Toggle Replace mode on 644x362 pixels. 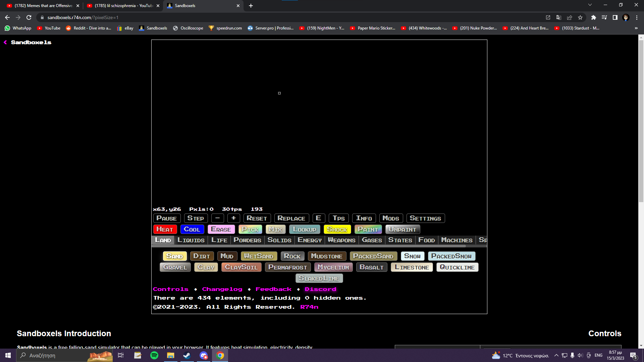(291, 218)
